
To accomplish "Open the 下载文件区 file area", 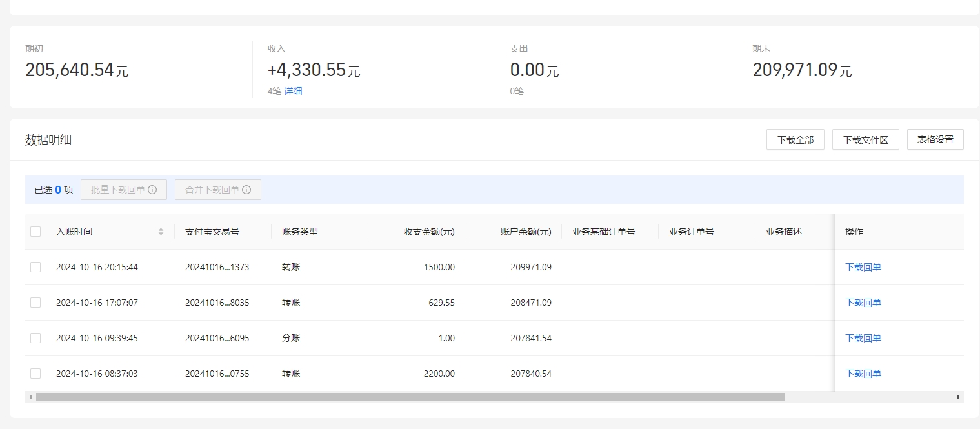I will (865, 139).
